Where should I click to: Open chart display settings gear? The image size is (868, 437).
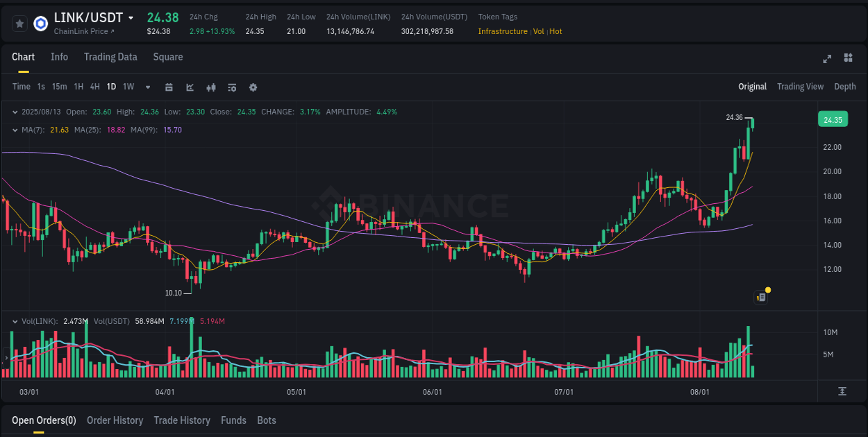[x=253, y=87]
